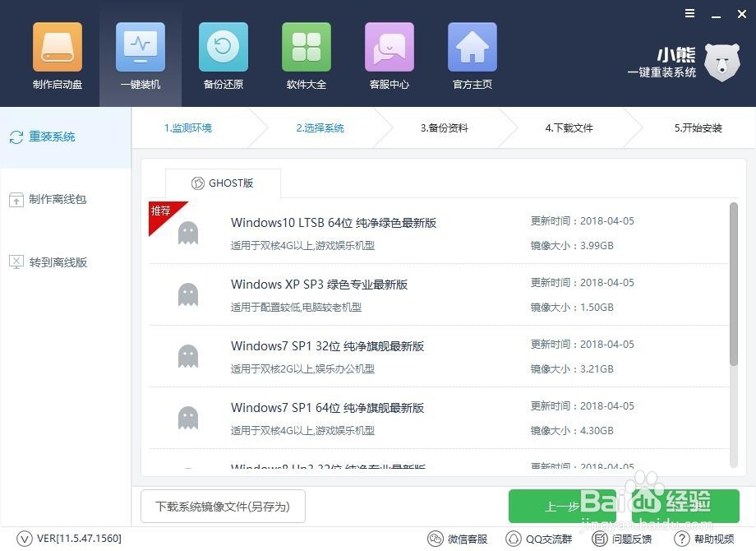Check the VER[11.5.47.1560] version label
This screenshot has height=551, width=756.
(67, 539)
